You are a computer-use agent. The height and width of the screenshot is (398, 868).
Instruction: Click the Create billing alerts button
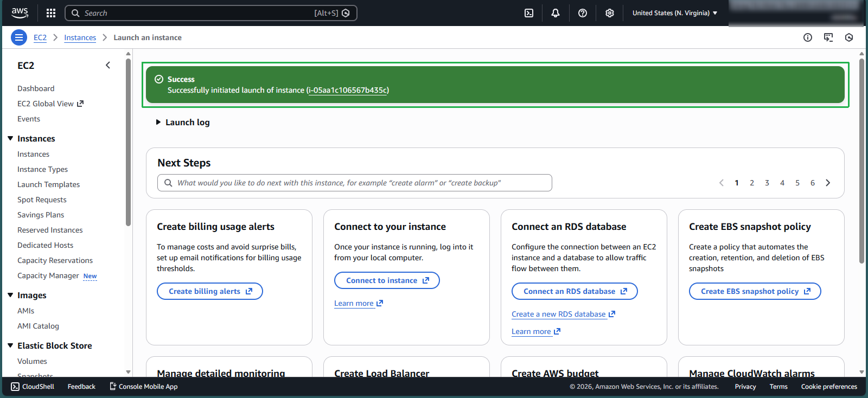pos(210,291)
